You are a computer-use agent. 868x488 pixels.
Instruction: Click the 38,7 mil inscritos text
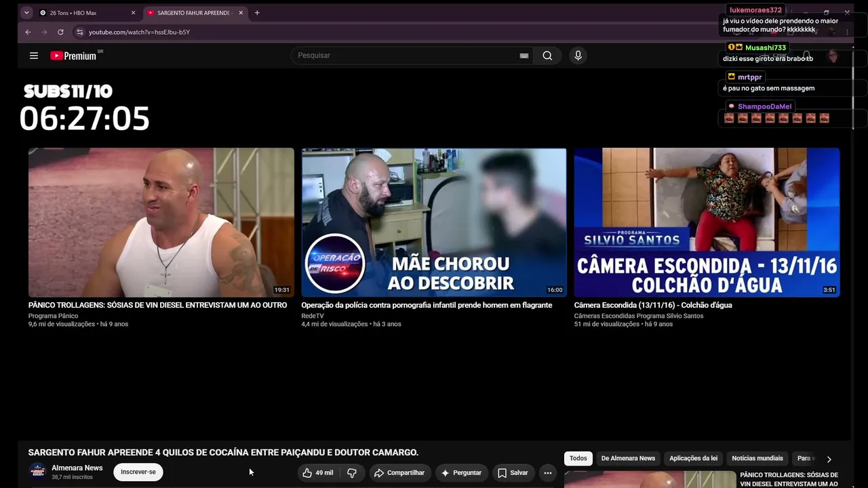pos(72,477)
